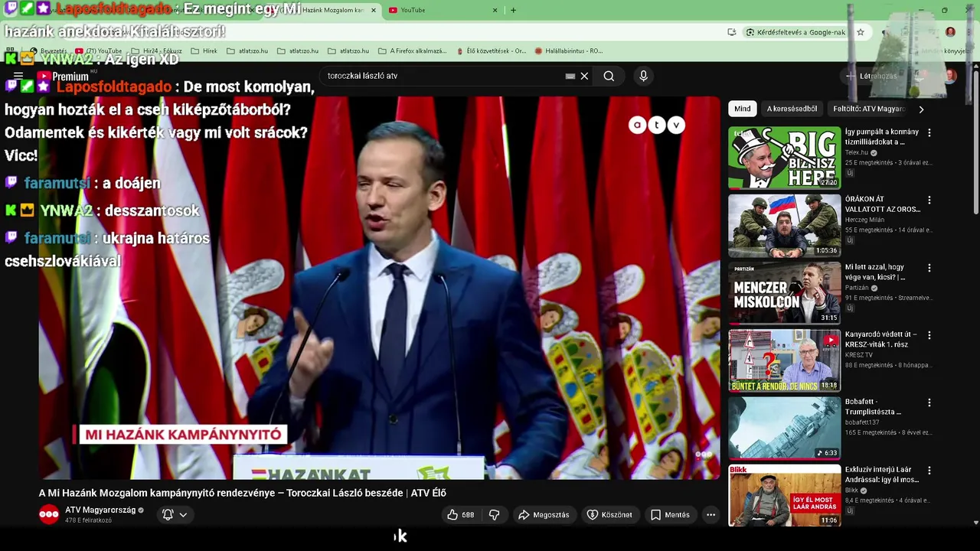The height and width of the screenshot is (551, 980).
Task: Click Kérdésfeltevés a Google-nak button
Action: coord(796,32)
